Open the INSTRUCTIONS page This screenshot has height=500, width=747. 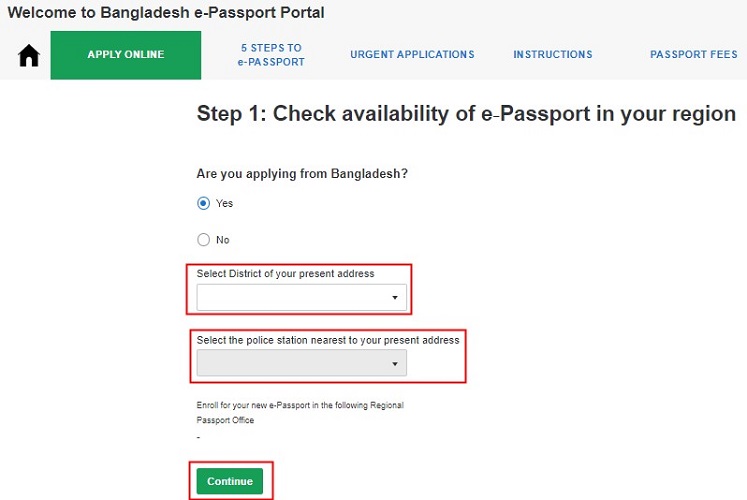click(x=553, y=55)
